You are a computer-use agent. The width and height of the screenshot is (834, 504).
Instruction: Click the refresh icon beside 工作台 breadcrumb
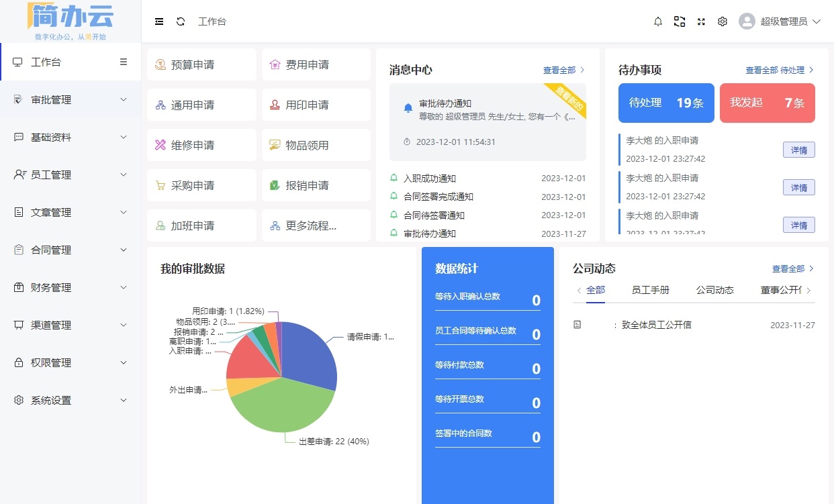181,21
